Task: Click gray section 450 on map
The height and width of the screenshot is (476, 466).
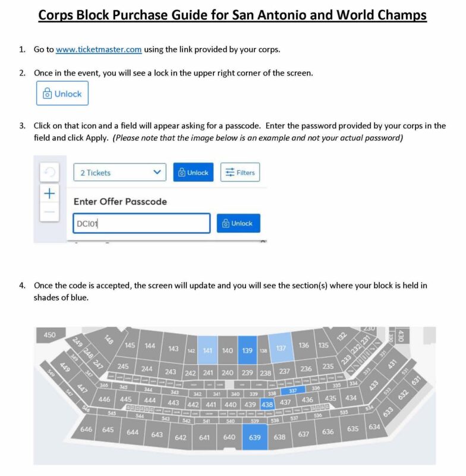Action: [50, 334]
